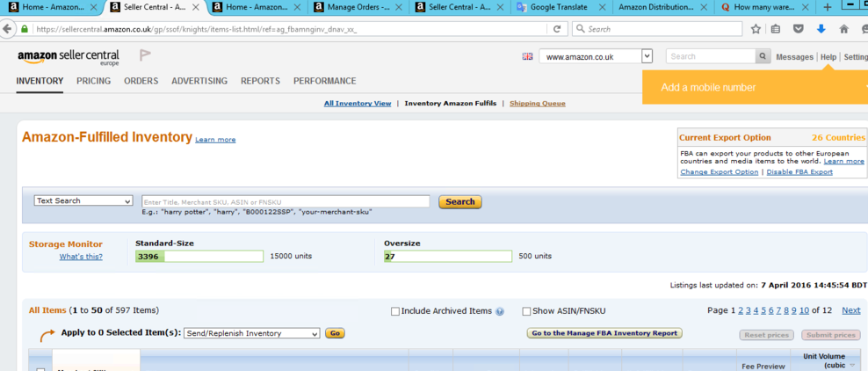The height and width of the screenshot is (371, 868).
Task: Click the help icon beside Include Archived Items
Action: coord(500,312)
